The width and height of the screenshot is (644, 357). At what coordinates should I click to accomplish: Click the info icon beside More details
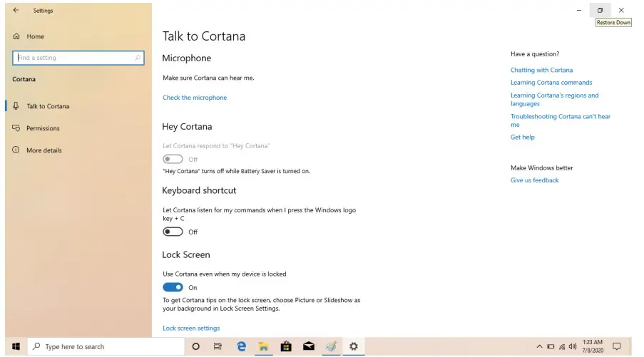[16, 150]
